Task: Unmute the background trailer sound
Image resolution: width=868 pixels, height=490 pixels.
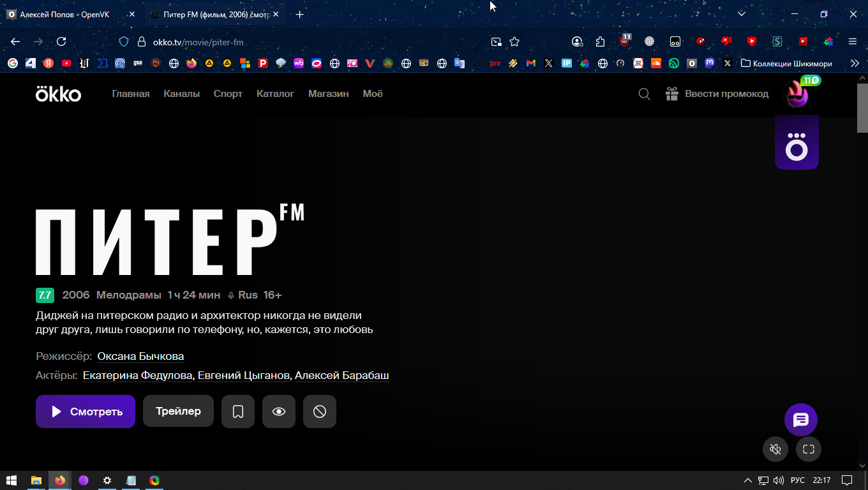Action: pos(775,449)
